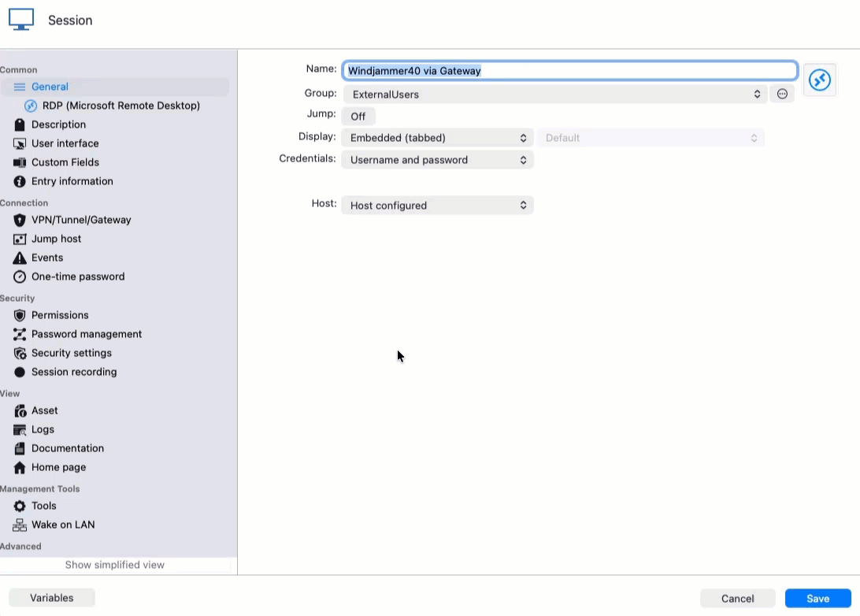This screenshot has height=616, width=860.
Task: Open the Group ExternalUsers dropdown
Action: pos(555,94)
